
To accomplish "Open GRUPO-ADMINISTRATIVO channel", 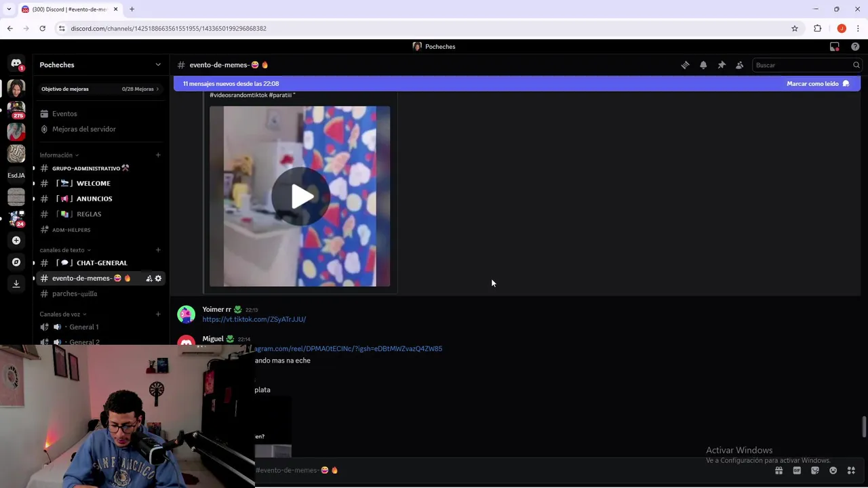I will [100, 168].
